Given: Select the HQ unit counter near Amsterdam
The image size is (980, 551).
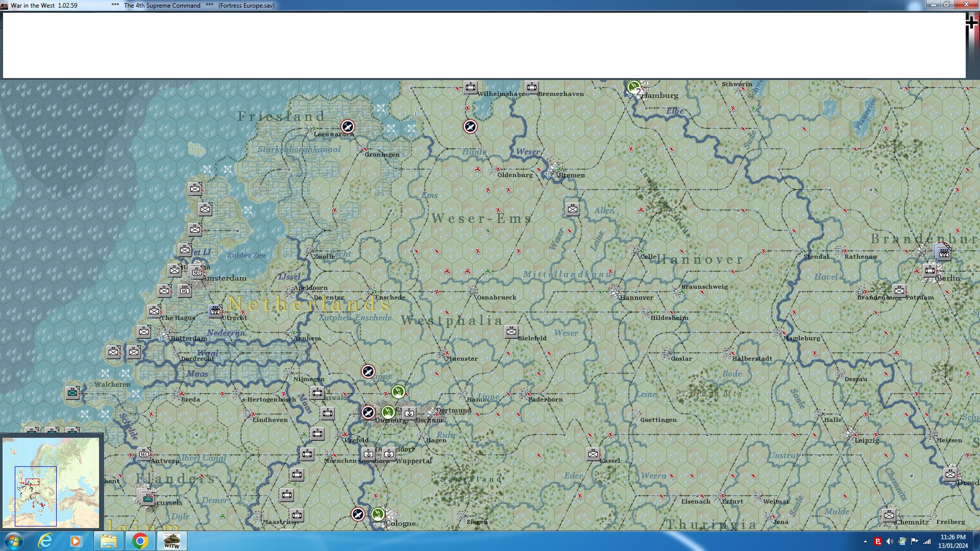Looking at the screenshot, I should click(x=185, y=291).
